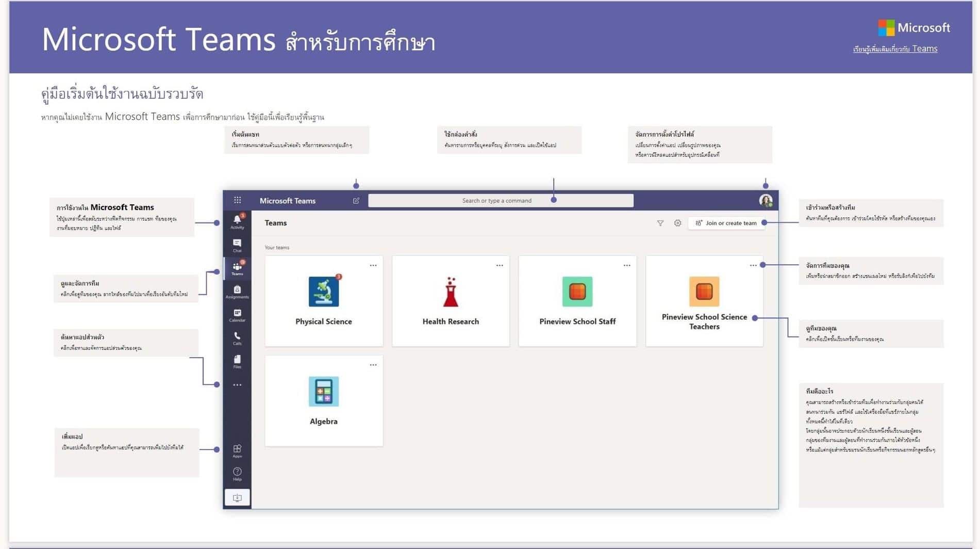Click the Health Research flask icon

451,292
